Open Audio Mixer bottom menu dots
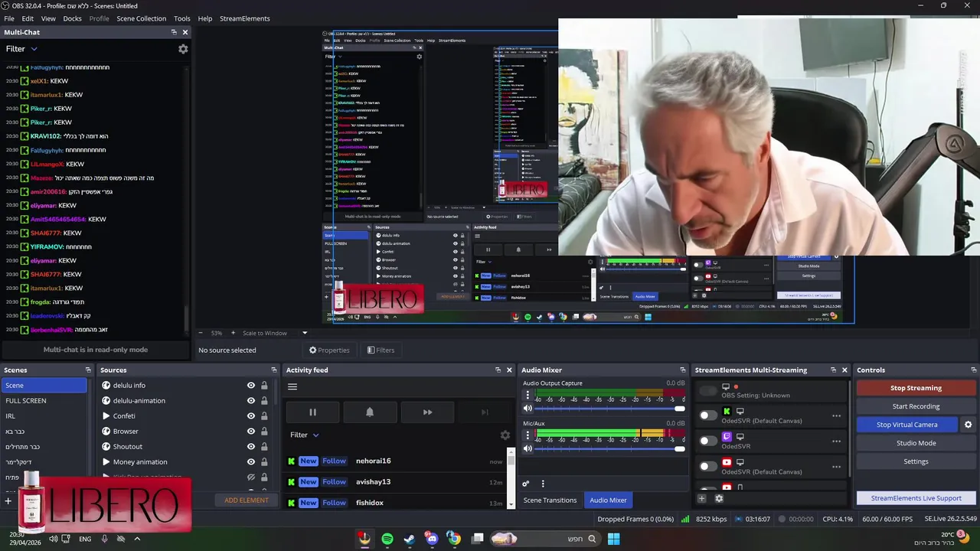The height and width of the screenshot is (551, 980). click(543, 484)
